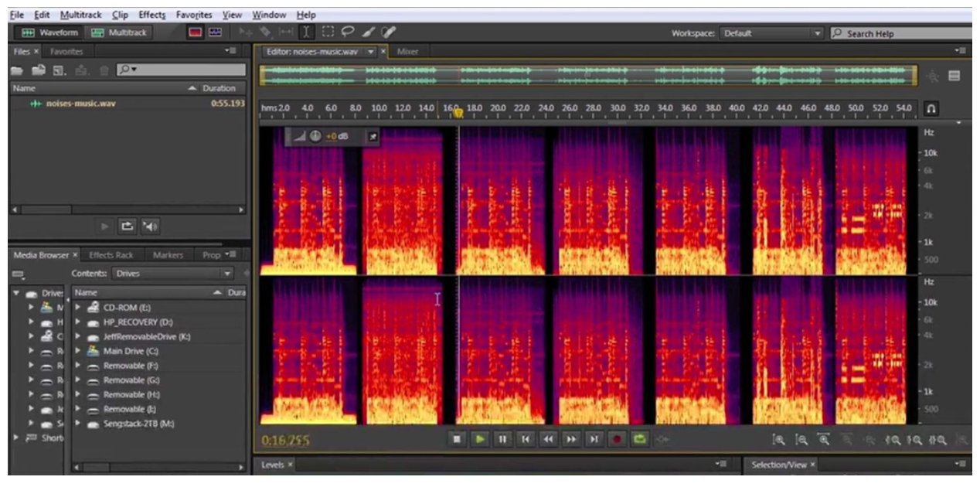This screenshot has height=487, width=980.
Task: Expand CD-ROM (E:) drive
Action: tap(78, 308)
